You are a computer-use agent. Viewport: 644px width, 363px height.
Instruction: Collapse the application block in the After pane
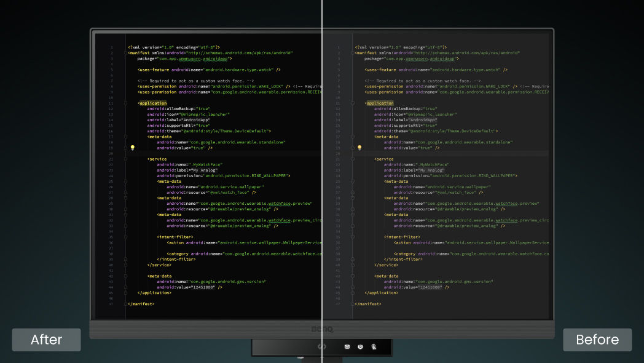125,103
